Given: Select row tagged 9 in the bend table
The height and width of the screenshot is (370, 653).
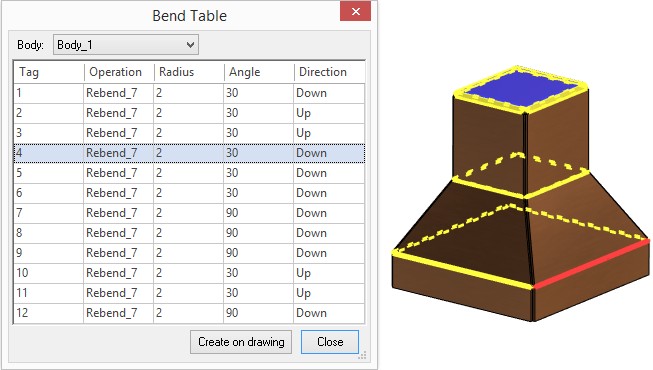Looking at the screenshot, I should pos(189,253).
